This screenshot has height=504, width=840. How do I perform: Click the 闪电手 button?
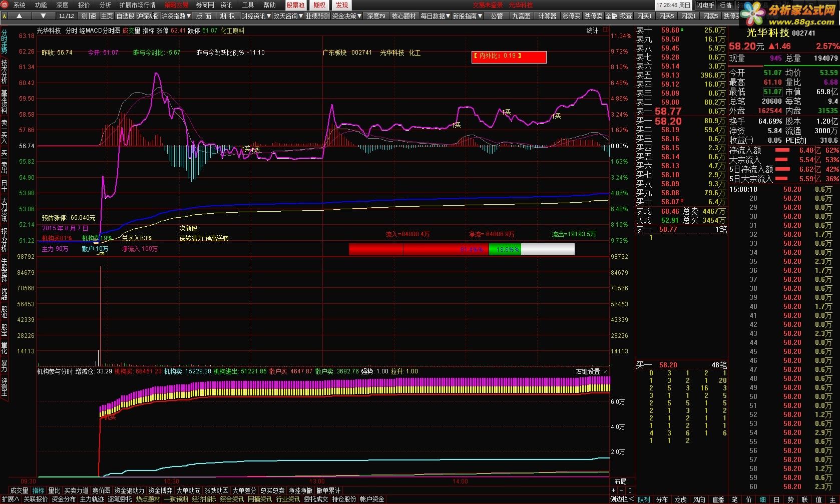[x=705, y=5]
